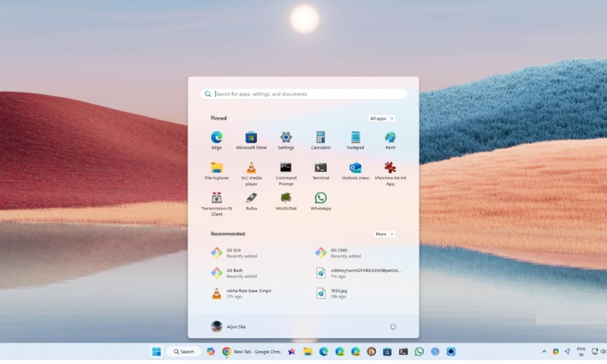Image resolution: width=607 pixels, height=364 pixels.
Task: Launch Windows Terminal from Pinned
Action: (x=321, y=168)
